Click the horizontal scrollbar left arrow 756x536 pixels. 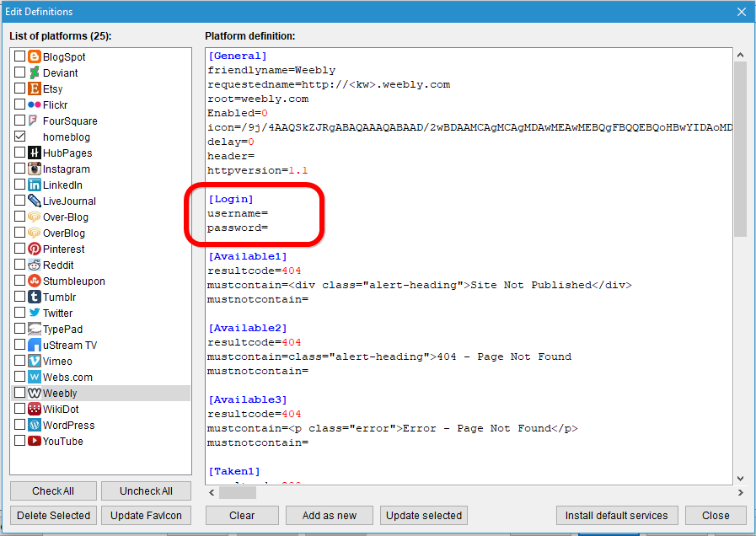[212, 493]
